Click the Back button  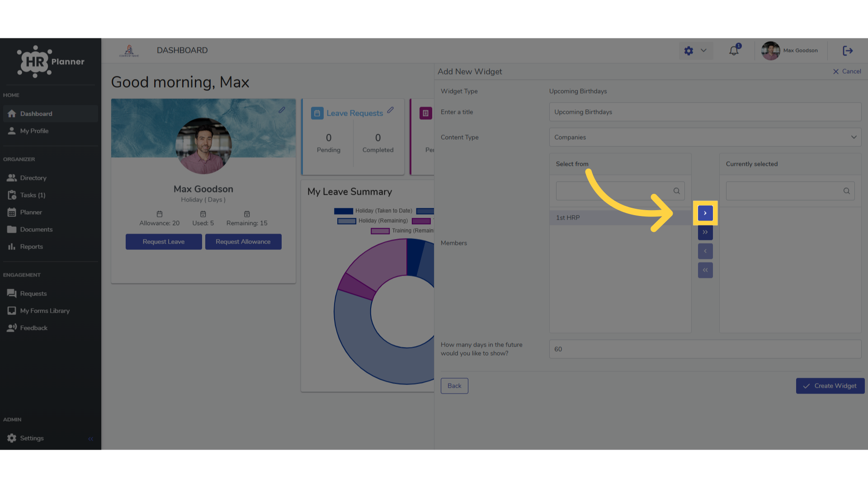coord(454,386)
